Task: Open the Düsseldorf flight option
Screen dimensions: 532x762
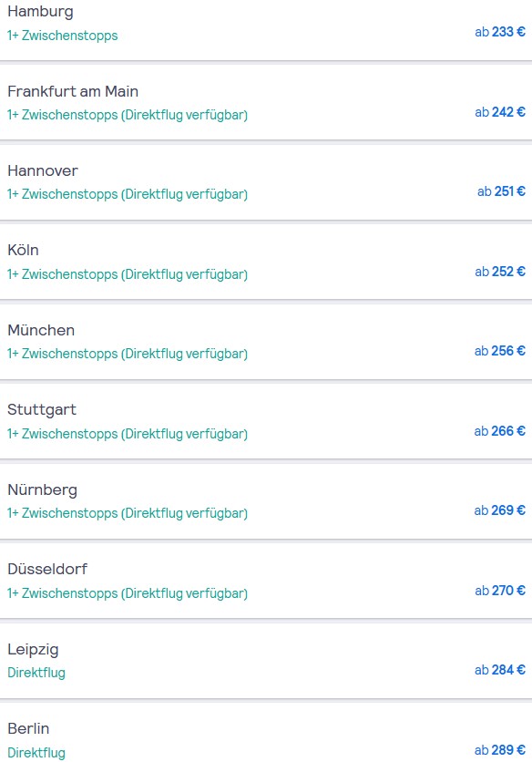Action: click(x=266, y=581)
